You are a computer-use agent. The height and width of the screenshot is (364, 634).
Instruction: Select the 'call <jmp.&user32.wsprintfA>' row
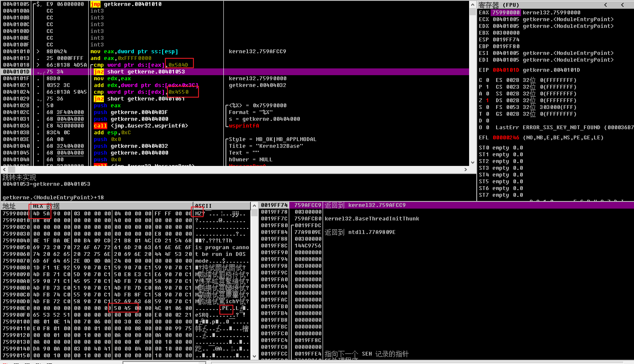235,125
